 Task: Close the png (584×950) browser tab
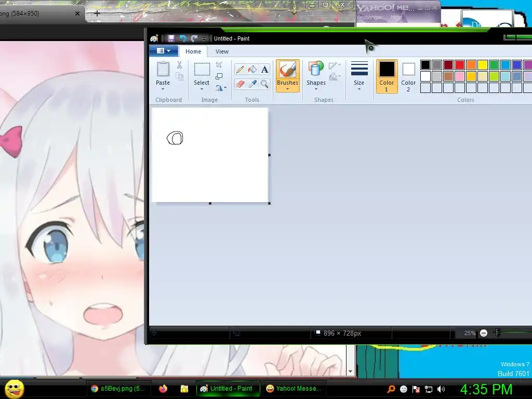tap(77, 14)
